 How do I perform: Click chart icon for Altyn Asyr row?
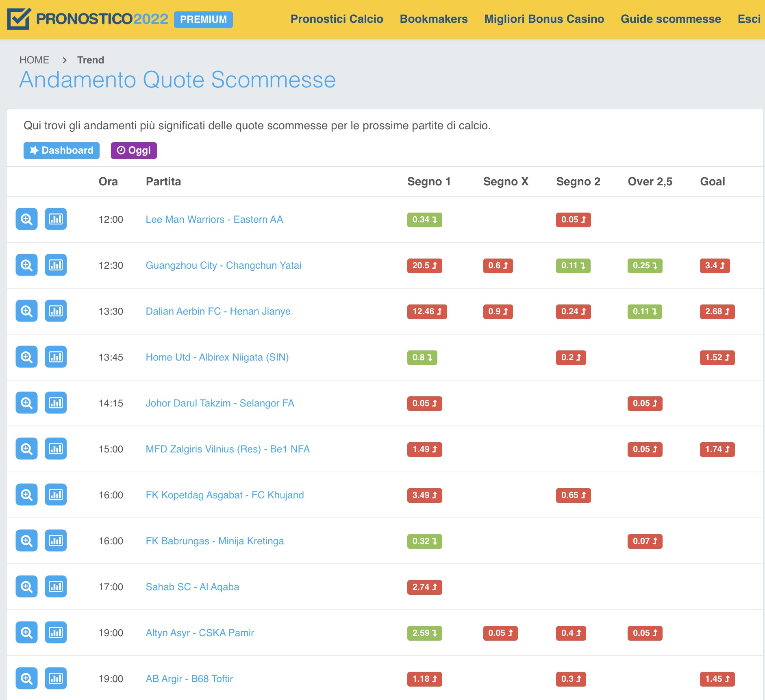coord(56,633)
